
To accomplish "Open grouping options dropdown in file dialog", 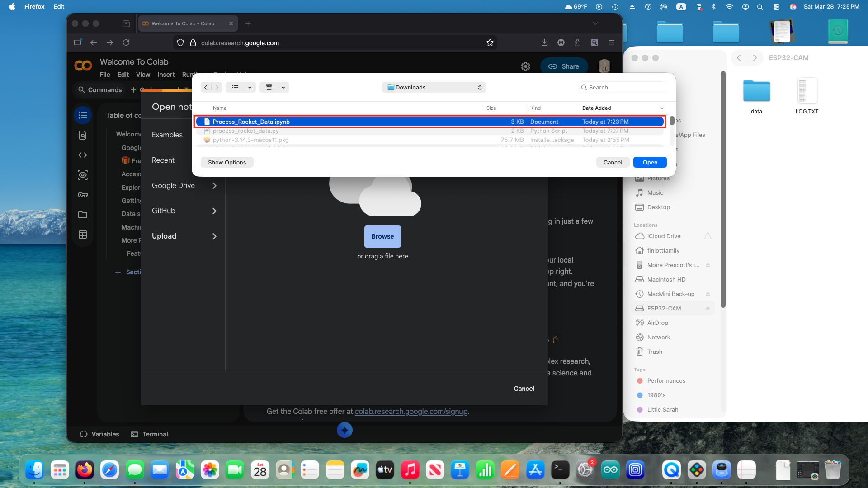I will pyautogui.click(x=274, y=87).
